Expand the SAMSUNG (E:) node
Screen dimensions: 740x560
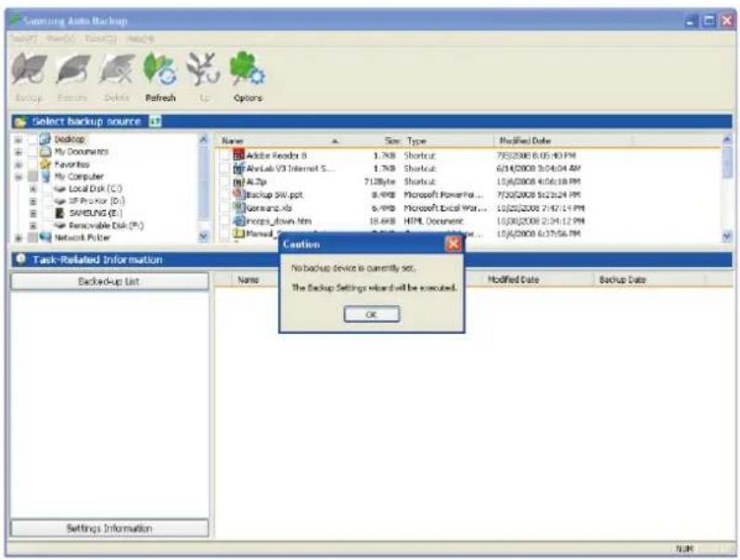[x=33, y=213]
